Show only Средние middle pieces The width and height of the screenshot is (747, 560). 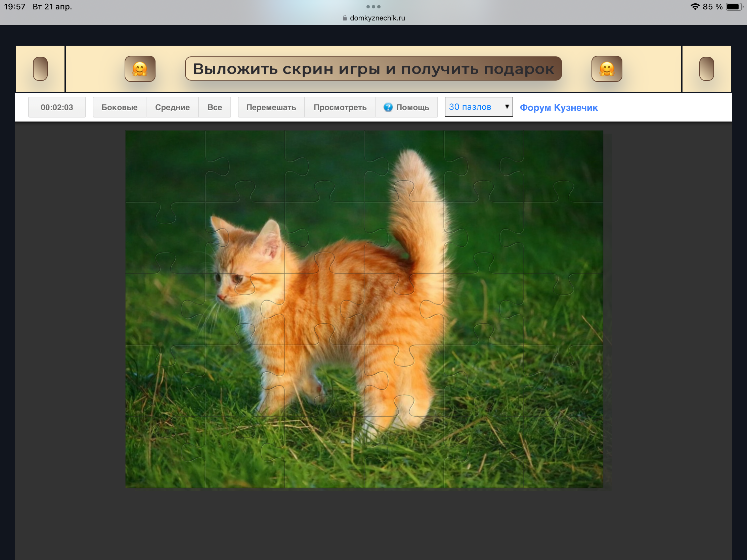pyautogui.click(x=172, y=107)
